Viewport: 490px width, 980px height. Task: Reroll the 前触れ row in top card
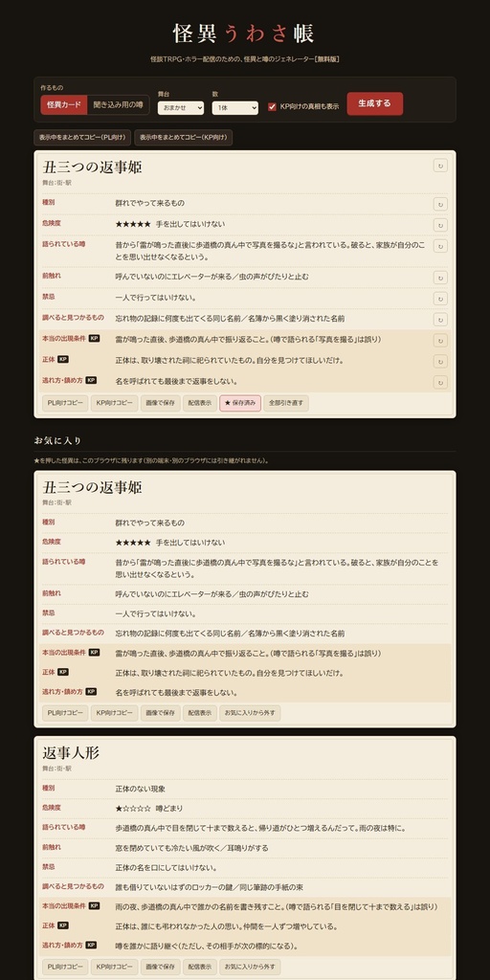pos(440,278)
